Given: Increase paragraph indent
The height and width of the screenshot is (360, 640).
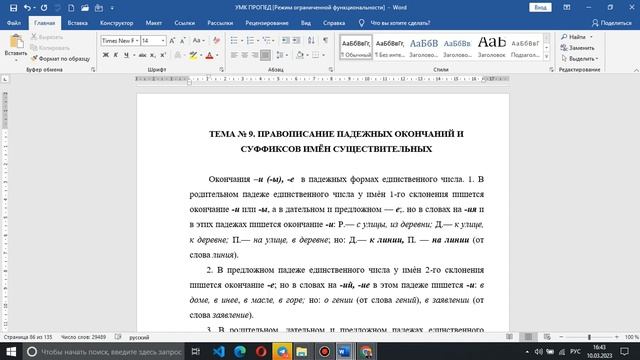Looking at the screenshot, I should (x=296, y=40).
